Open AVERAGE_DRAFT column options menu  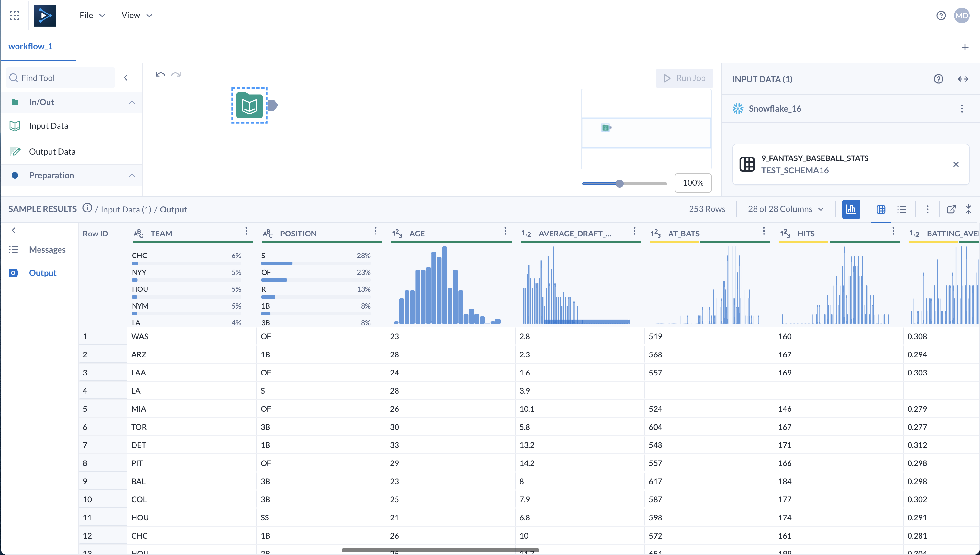click(634, 231)
